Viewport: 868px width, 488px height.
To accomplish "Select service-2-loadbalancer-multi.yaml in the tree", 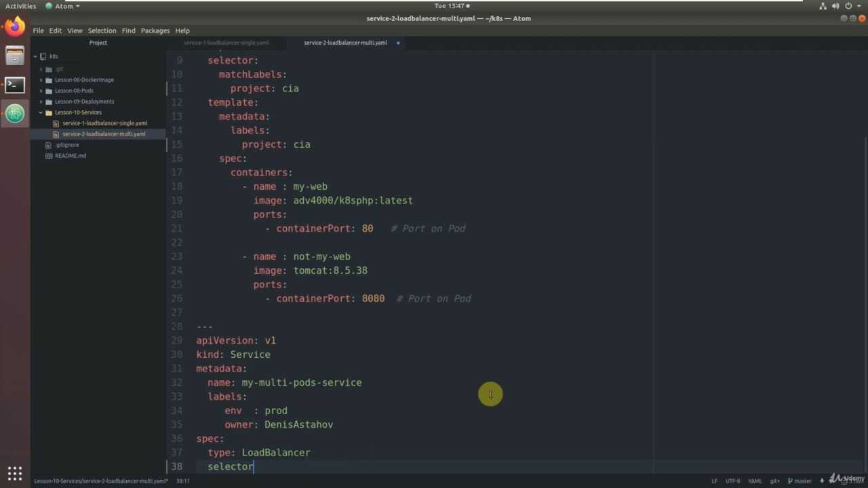I will 104,134.
